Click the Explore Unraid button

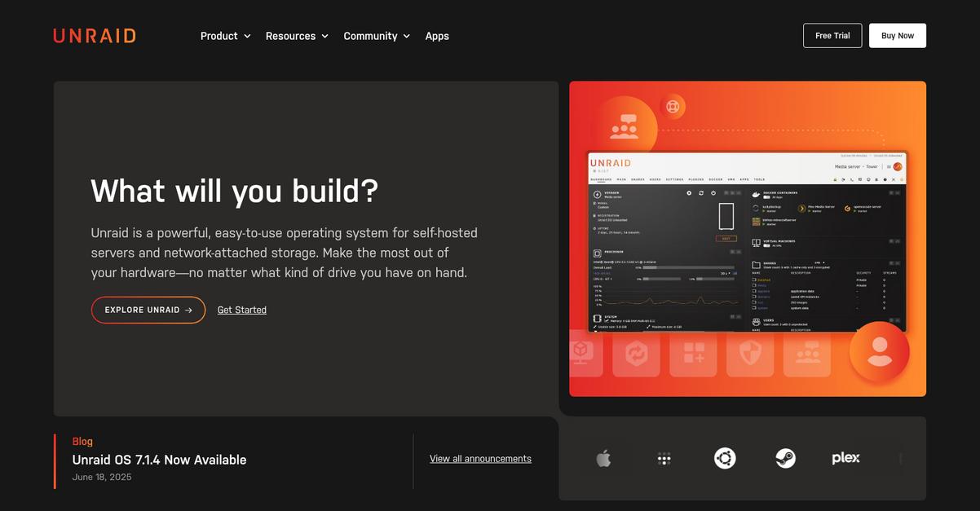click(148, 310)
